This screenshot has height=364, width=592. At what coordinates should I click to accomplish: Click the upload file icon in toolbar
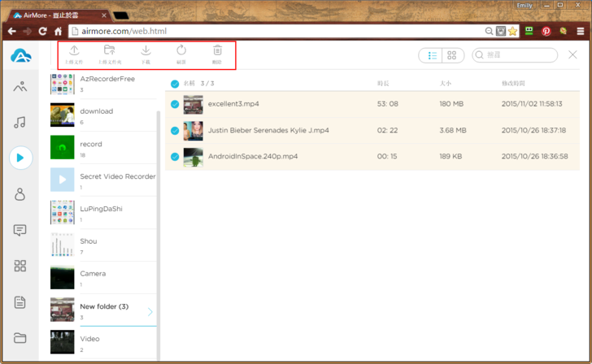coord(74,53)
